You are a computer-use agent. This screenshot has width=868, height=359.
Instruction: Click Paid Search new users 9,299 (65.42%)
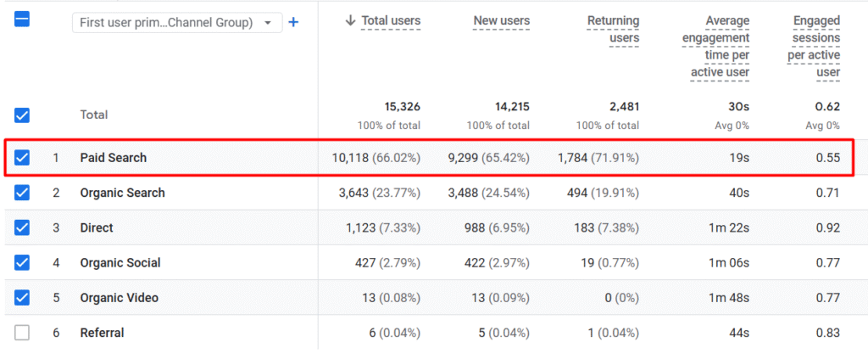[x=489, y=158]
